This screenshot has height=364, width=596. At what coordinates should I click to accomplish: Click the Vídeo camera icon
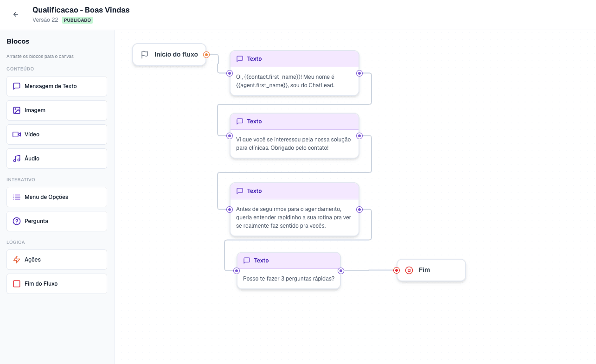(x=17, y=134)
